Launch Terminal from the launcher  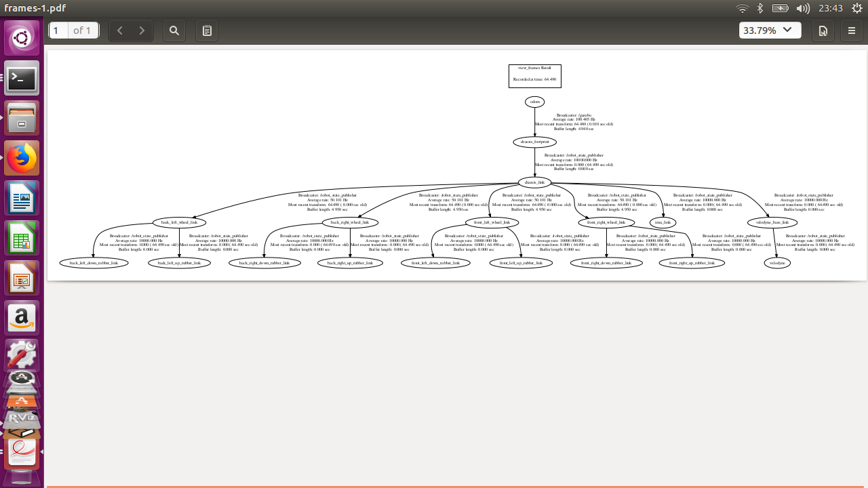click(x=22, y=79)
